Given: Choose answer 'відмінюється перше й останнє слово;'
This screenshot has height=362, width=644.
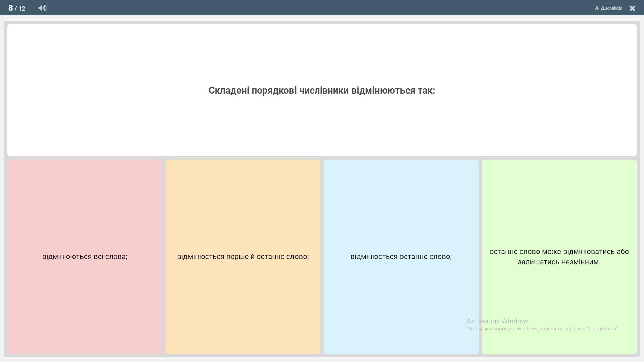Looking at the screenshot, I should point(243,256).
